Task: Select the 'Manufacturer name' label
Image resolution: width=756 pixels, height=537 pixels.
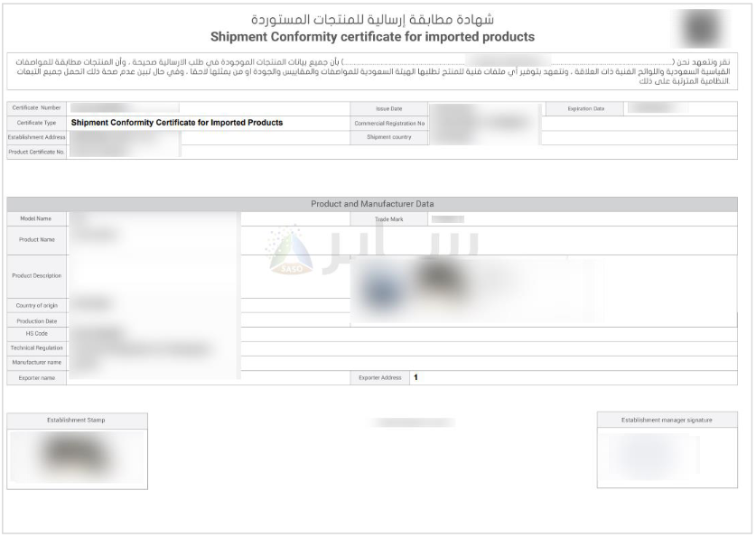Action: 37,363
